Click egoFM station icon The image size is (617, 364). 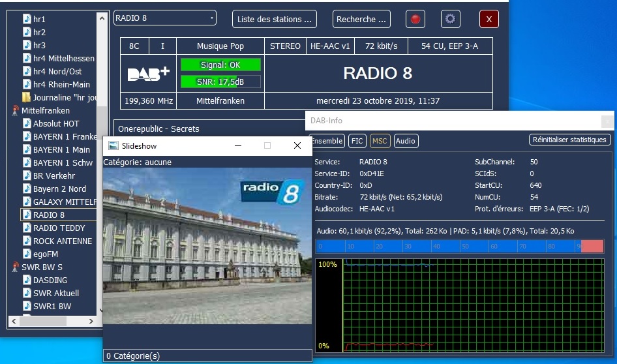(27, 254)
